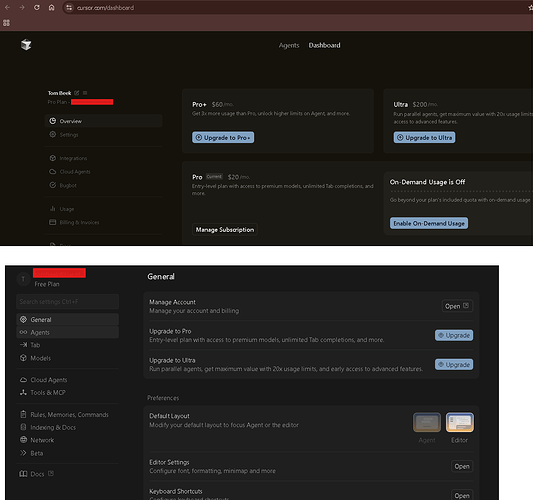Click the 'Free Plan' label
This screenshot has width=534, height=500.
pos(47,284)
